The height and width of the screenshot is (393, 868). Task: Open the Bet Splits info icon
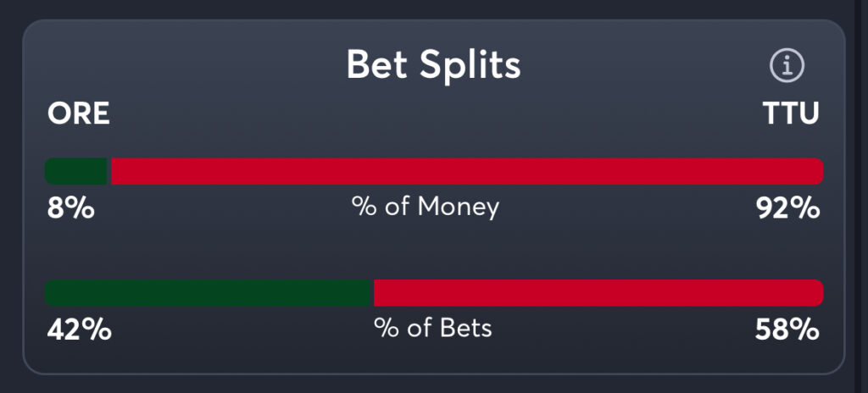tap(787, 64)
